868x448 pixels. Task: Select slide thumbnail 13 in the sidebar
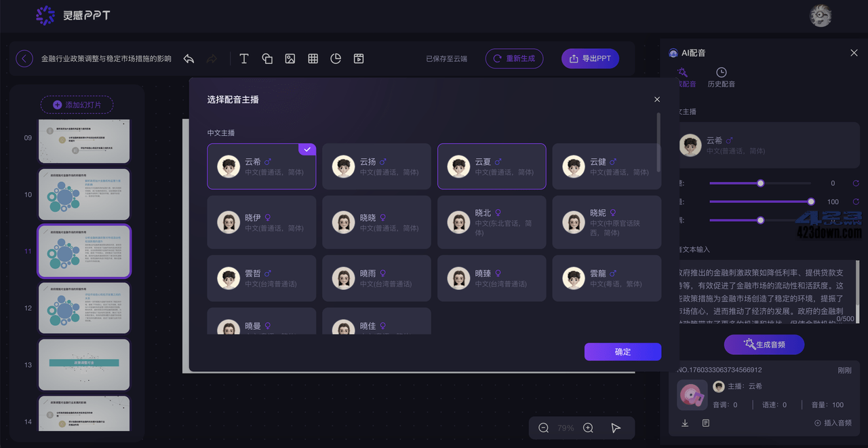[x=83, y=365]
